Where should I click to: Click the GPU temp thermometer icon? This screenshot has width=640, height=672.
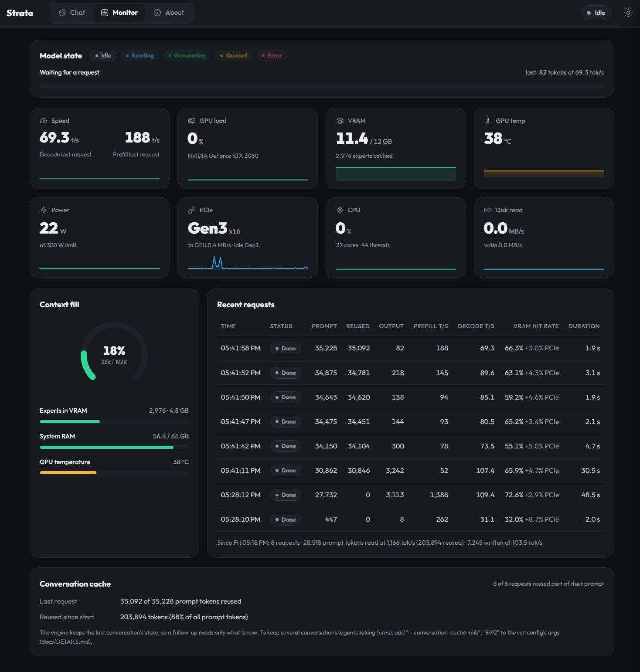pyautogui.click(x=488, y=121)
